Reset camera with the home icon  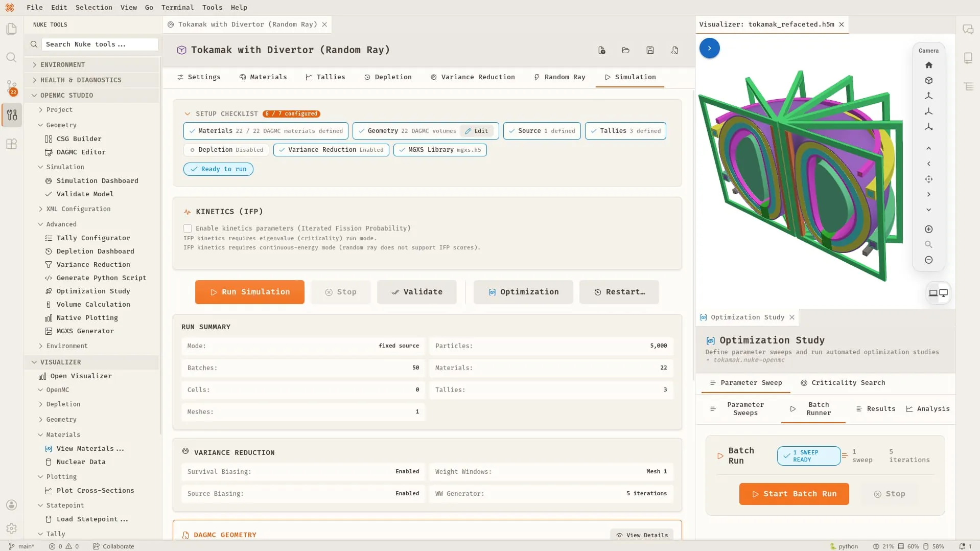[928, 65]
